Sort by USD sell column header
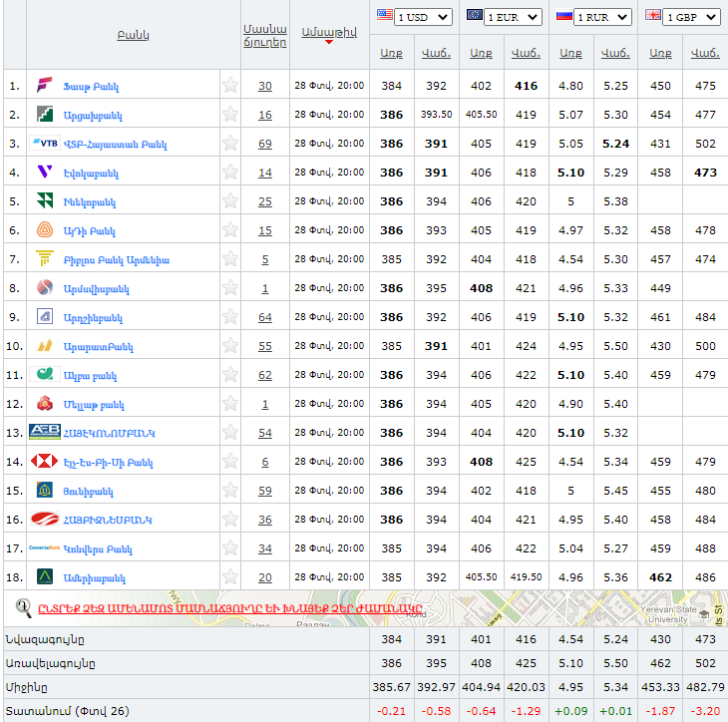This screenshot has width=728, height=722. pyautogui.click(x=436, y=54)
